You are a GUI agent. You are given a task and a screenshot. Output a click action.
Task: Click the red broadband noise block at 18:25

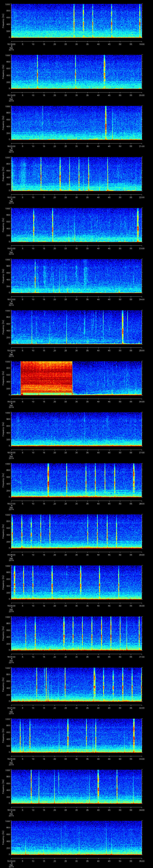point(46,377)
